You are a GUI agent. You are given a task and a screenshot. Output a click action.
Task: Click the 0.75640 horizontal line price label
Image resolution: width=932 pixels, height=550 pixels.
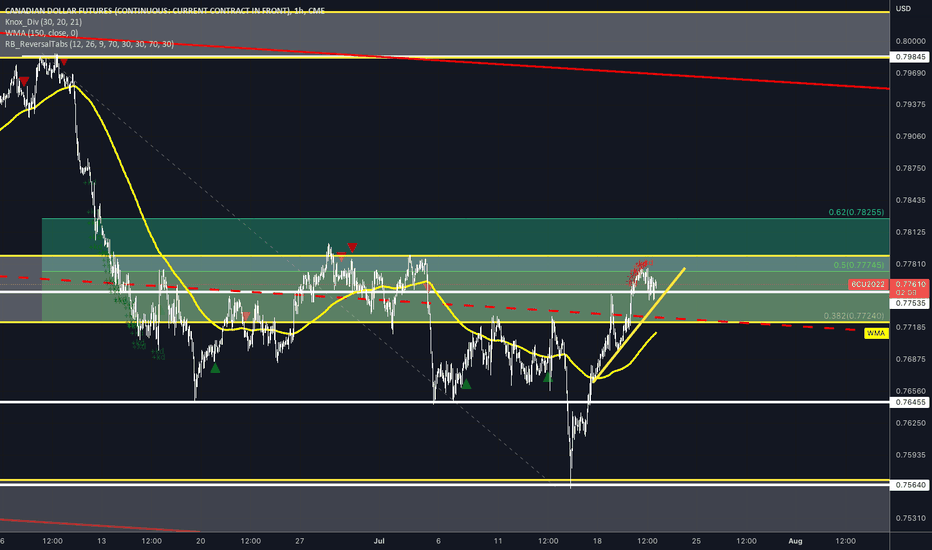tap(910, 485)
